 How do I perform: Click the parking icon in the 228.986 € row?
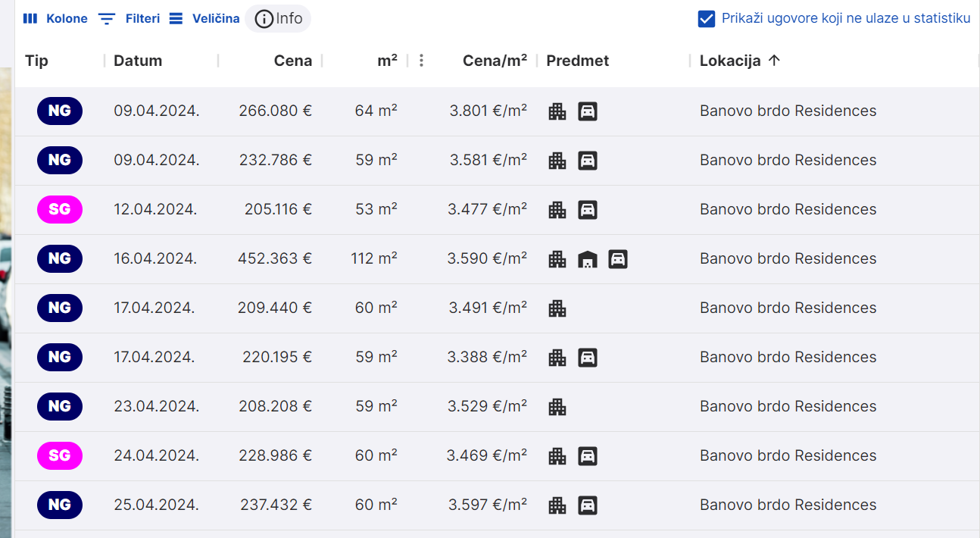tap(588, 456)
